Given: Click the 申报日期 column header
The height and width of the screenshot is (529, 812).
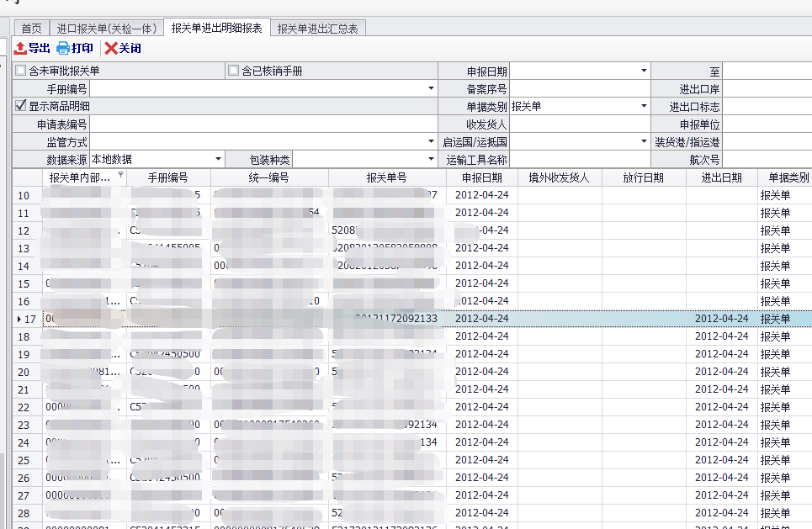Looking at the screenshot, I should [481, 177].
